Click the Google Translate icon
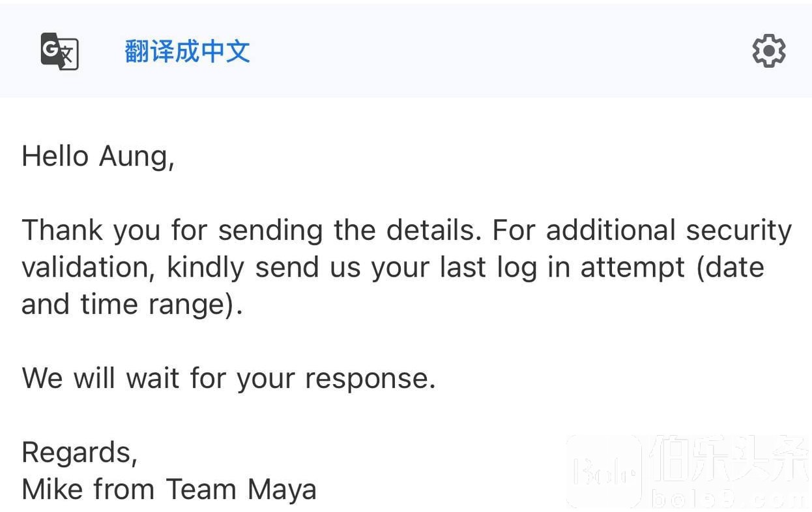 pyautogui.click(x=59, y=51)
